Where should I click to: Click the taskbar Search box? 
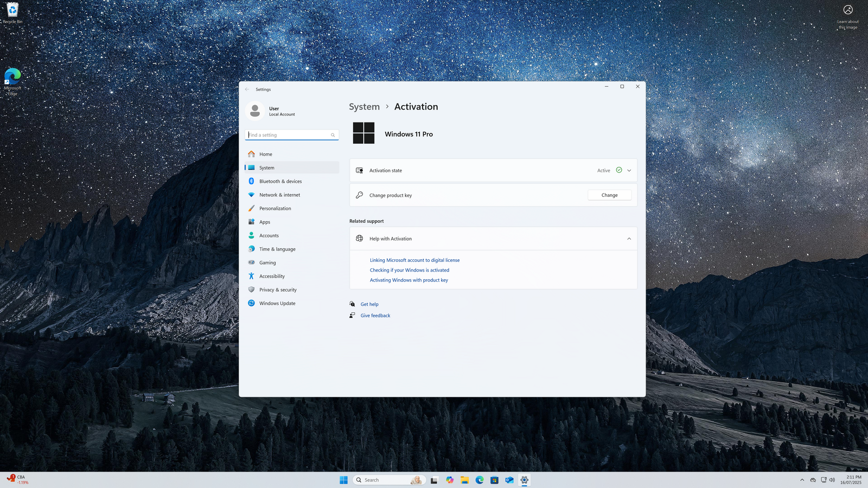(x=388, y=480)
